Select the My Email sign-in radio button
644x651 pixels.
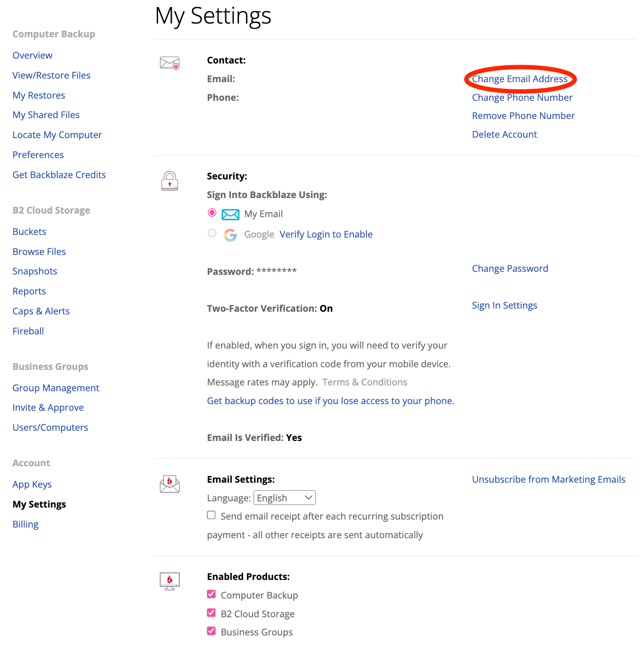pos(212,213)
